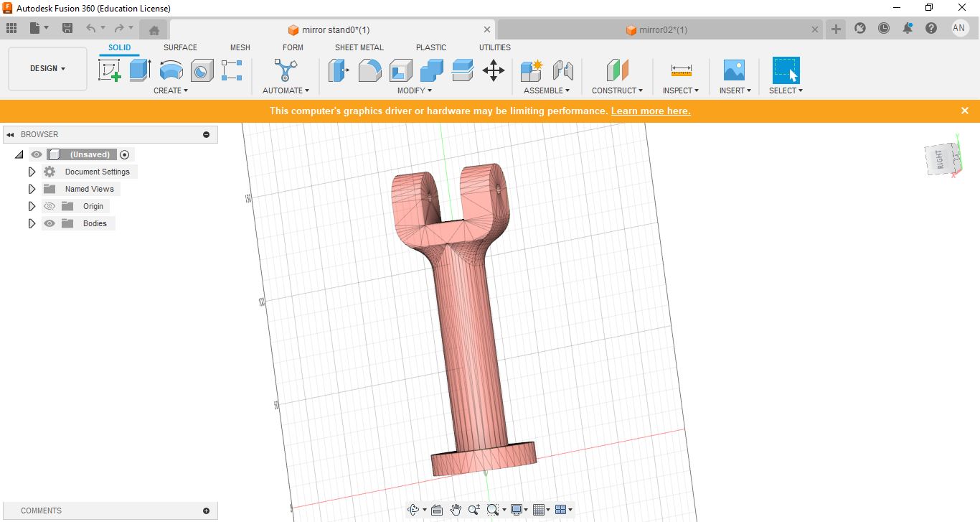Open the Job Status clock icon
The image size is (980, 522).
[x=884, y=28]
